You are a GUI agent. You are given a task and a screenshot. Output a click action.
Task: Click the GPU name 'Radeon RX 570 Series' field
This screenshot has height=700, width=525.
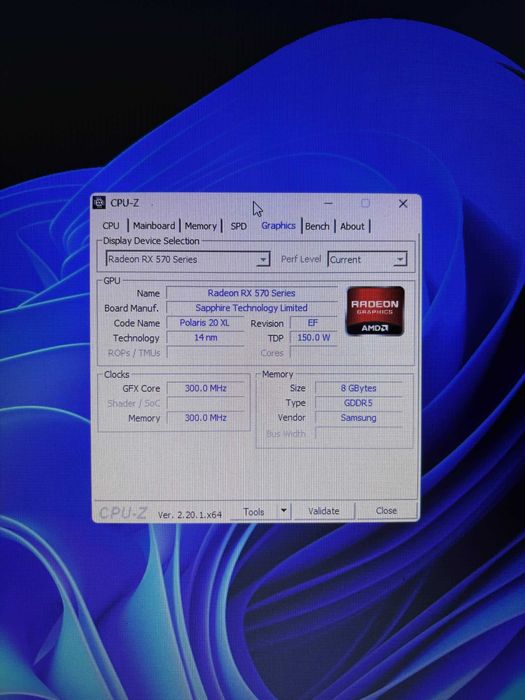(x=251, y=293)
